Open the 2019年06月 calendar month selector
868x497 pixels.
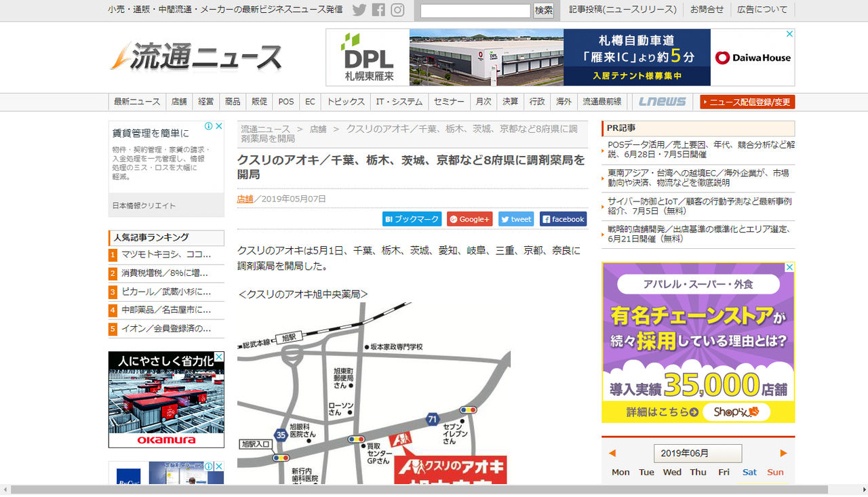point(698,453)
